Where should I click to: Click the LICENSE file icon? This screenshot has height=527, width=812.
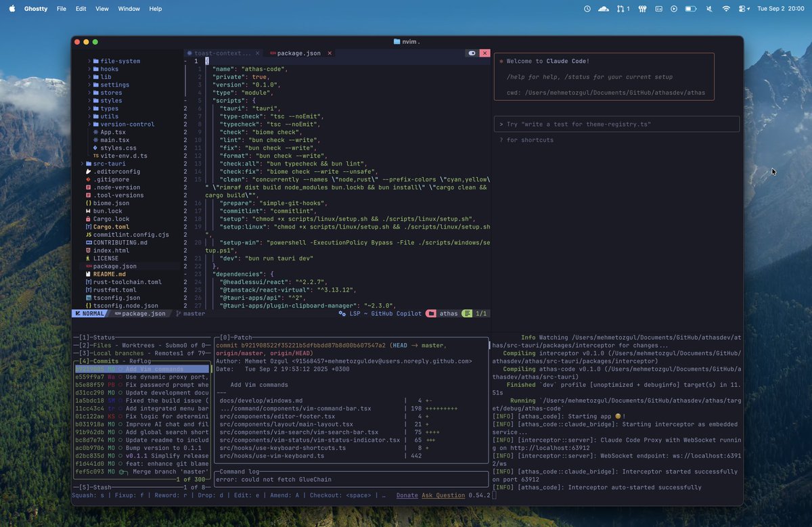tap(89, 258)
